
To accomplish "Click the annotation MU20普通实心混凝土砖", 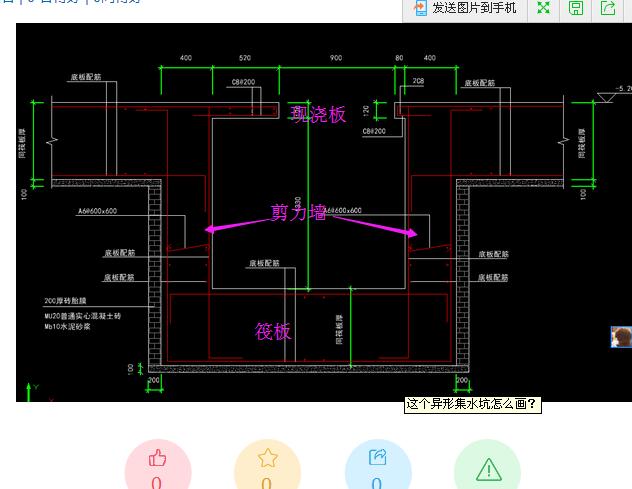I will click(83, 316).
